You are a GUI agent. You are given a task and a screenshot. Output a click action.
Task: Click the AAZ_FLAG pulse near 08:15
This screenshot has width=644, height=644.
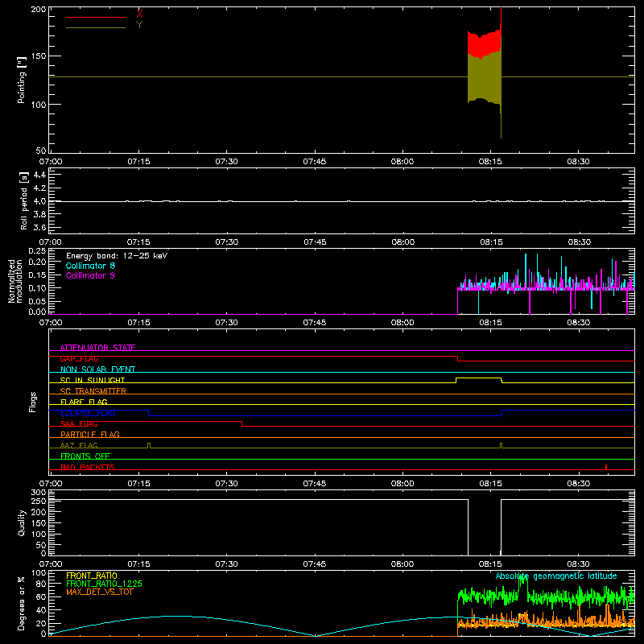pos(501,445)
